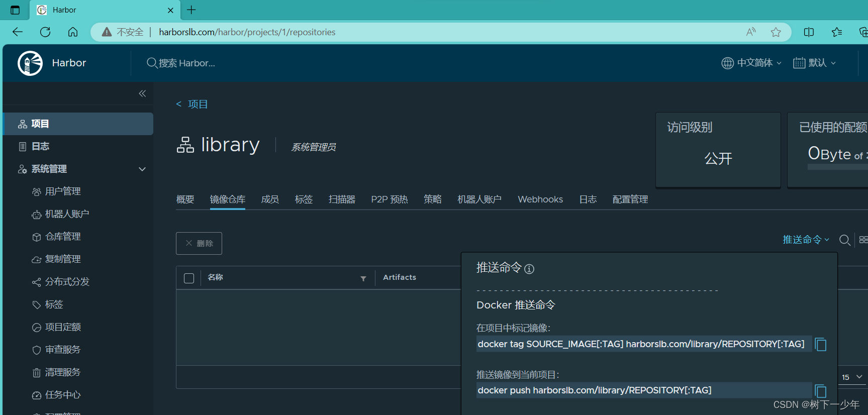Switch to the Webhooks tab

(540, 199)
